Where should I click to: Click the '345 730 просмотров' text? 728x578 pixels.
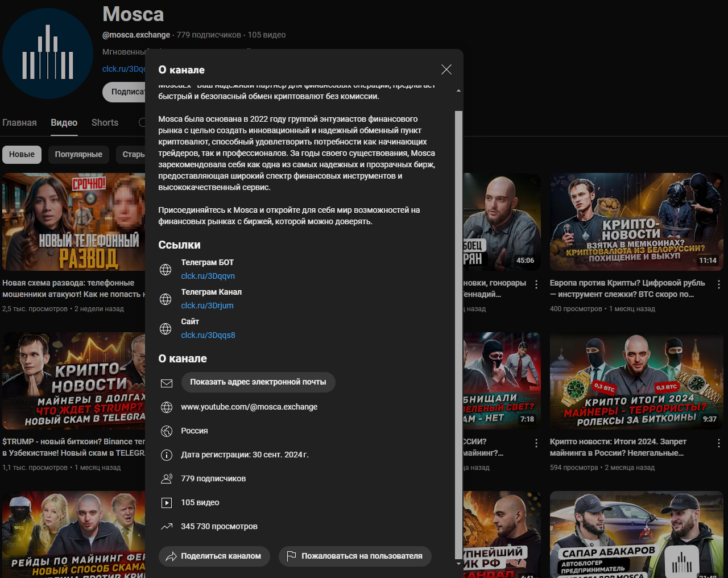[219, 527]
